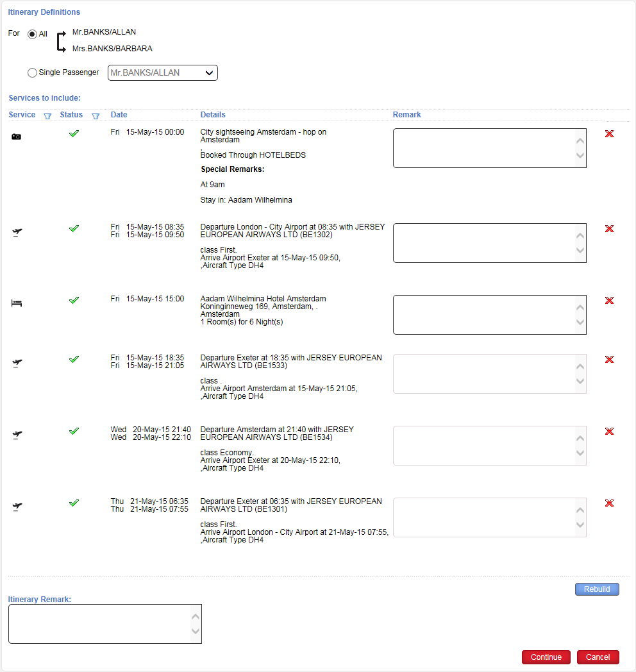Focus the remark box for Aadam Wilhelmina Hotel
This screenshot has height=672, width=636.
click(489, 315)
